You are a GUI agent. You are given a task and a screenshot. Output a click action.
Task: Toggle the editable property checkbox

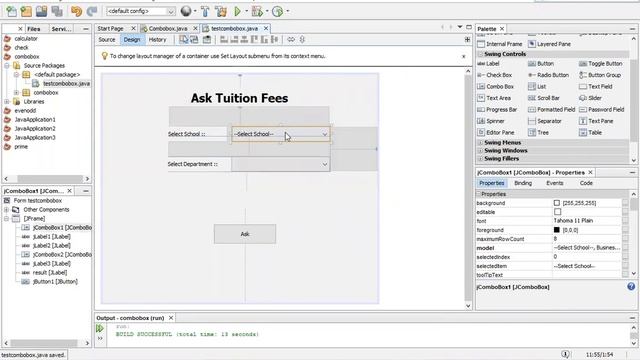coord(558,212)
